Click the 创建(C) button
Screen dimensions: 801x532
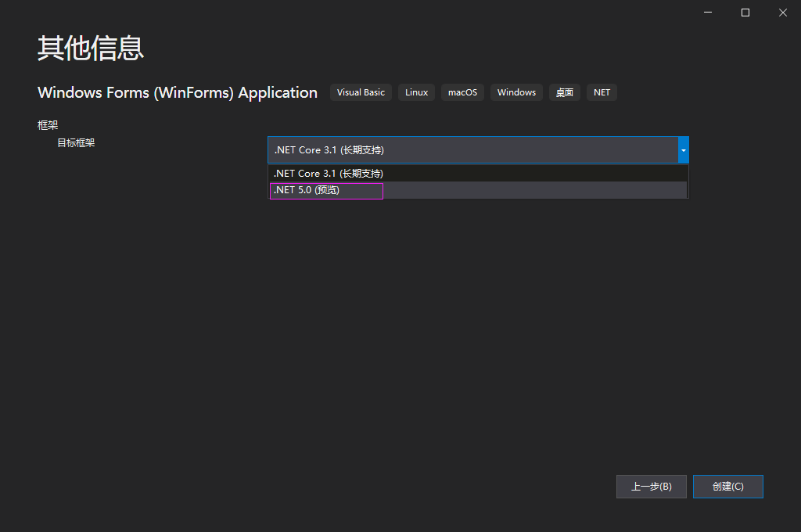pos(727,486)
